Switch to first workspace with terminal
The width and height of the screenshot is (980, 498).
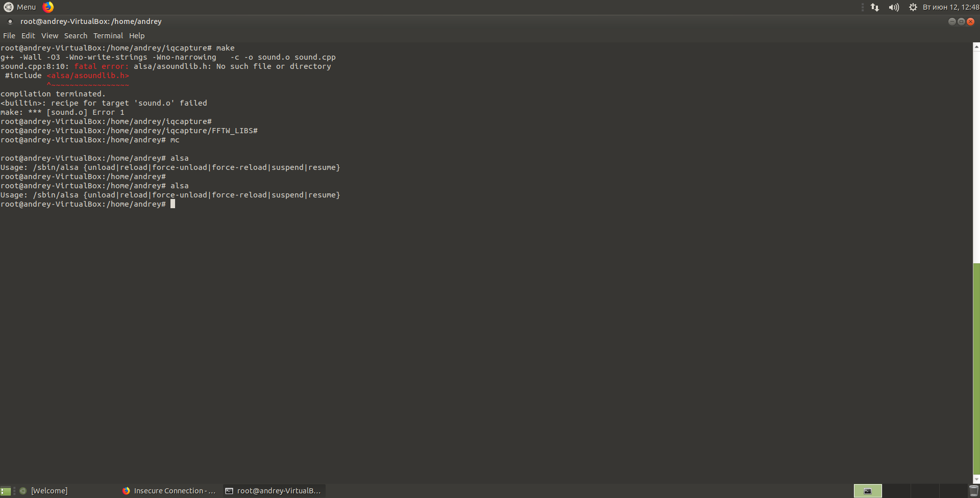868,491
